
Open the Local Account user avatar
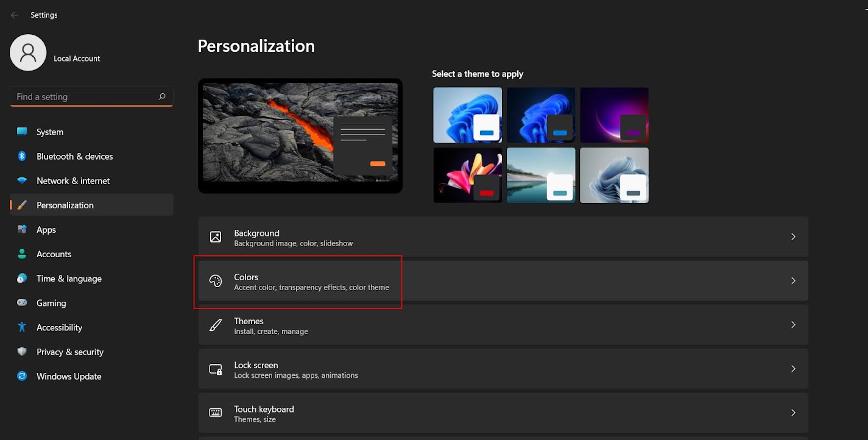point(28,52)
